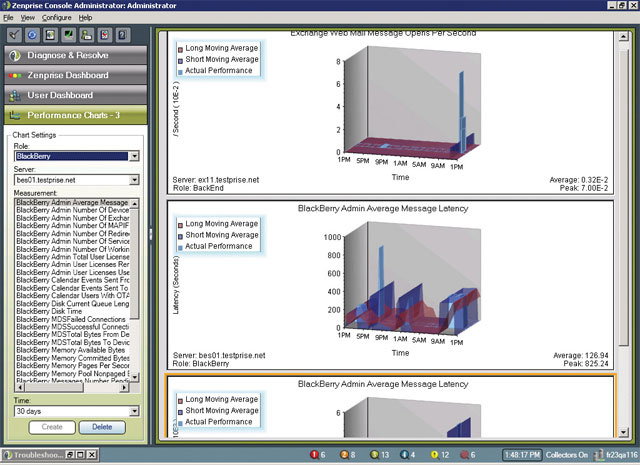Click Server: ex11.testprise.net label on top chart
Viewport: 640px width, 465px height.
tap(216, 180)
